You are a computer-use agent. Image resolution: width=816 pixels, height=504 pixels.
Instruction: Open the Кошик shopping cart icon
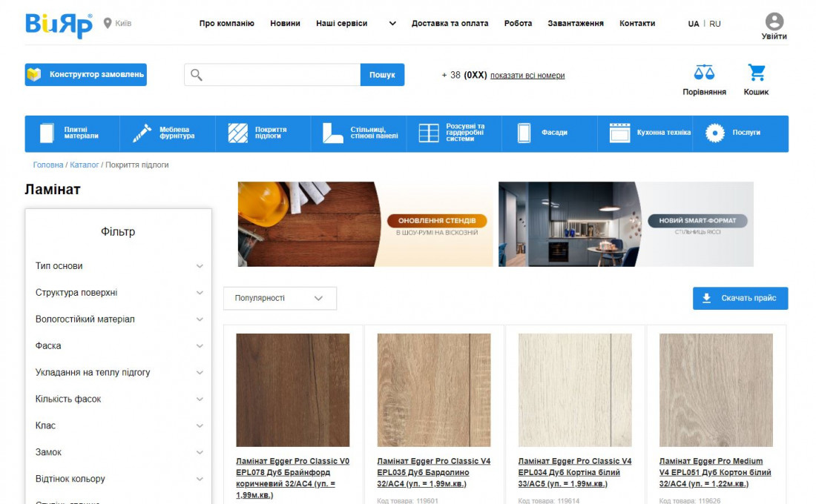(x=756, y=73)
